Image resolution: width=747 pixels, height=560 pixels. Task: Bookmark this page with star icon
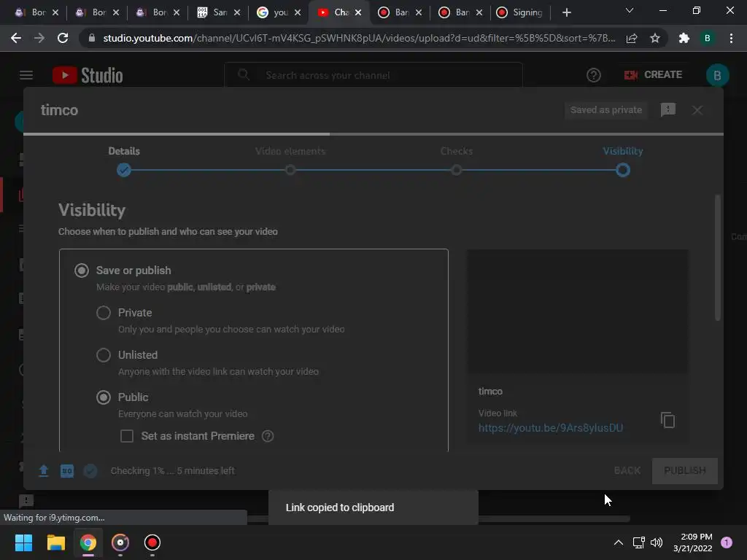(x=655, y=38)
